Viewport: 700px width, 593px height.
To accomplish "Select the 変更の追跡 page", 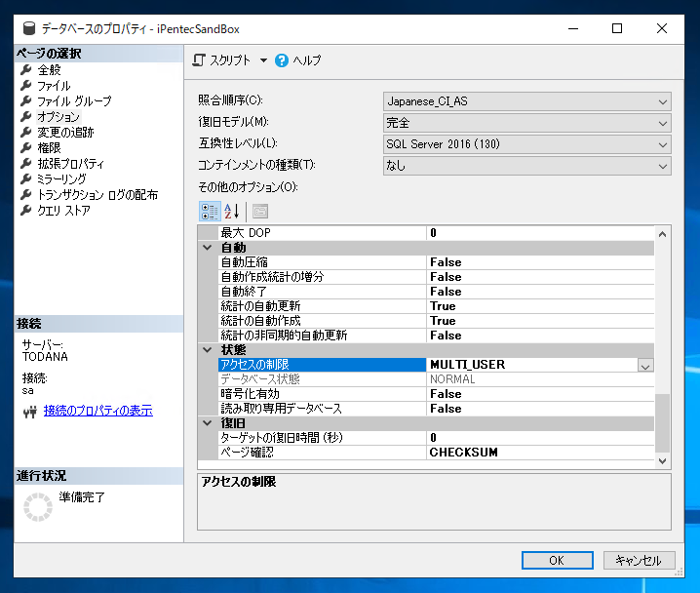I will point(65,133).
